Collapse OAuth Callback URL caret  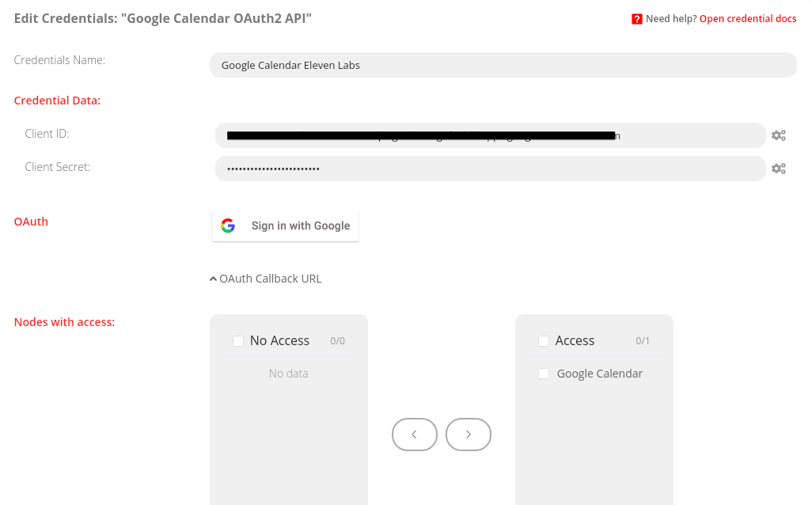pos(213,279)
